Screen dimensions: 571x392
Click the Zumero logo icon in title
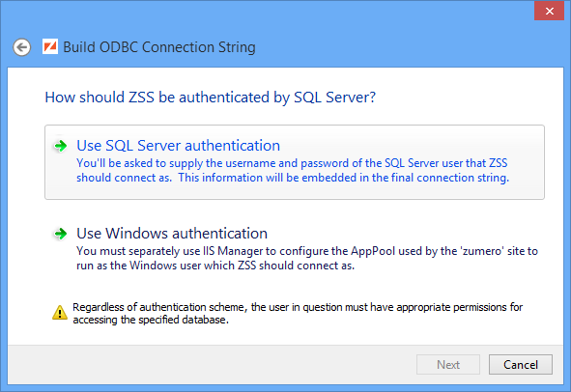pos(50,46)
